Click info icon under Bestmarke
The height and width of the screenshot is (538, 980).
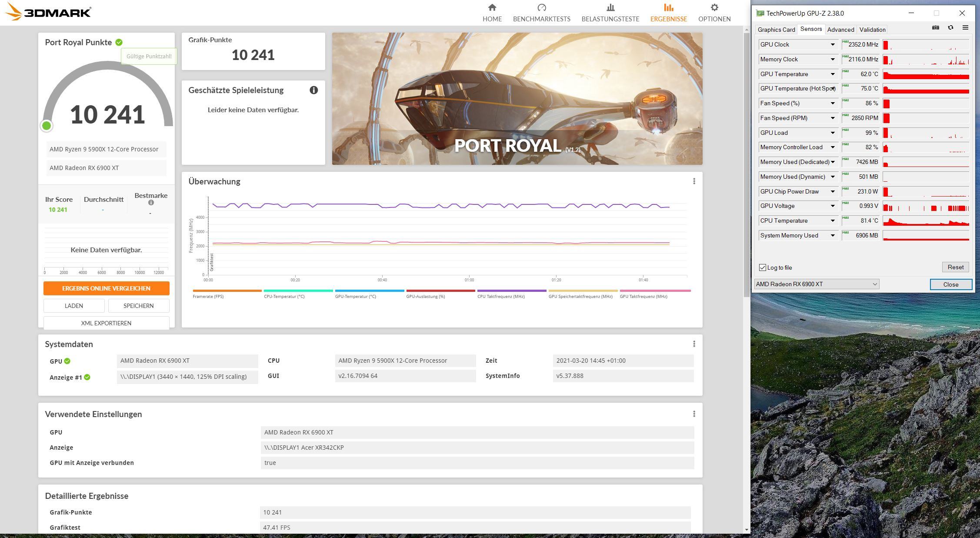pyautogui.click(x=151, y=203)
